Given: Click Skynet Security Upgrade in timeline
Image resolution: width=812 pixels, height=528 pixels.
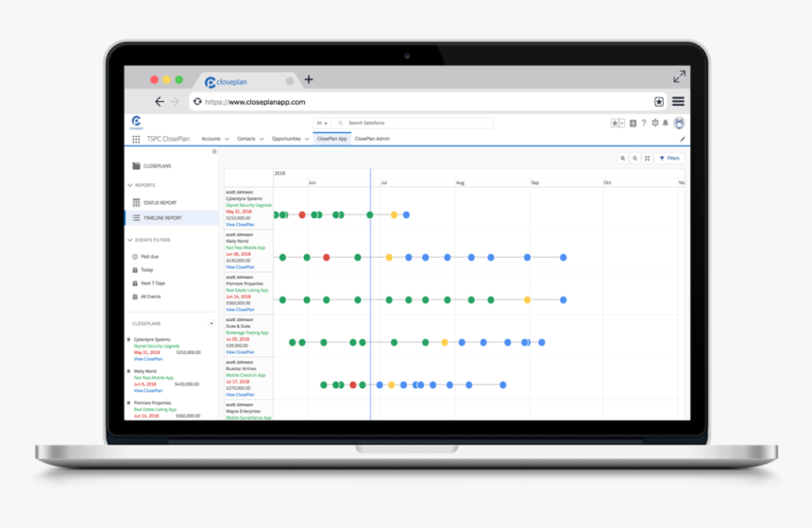Looking at the screenshot, I should (x=248, y=205).
